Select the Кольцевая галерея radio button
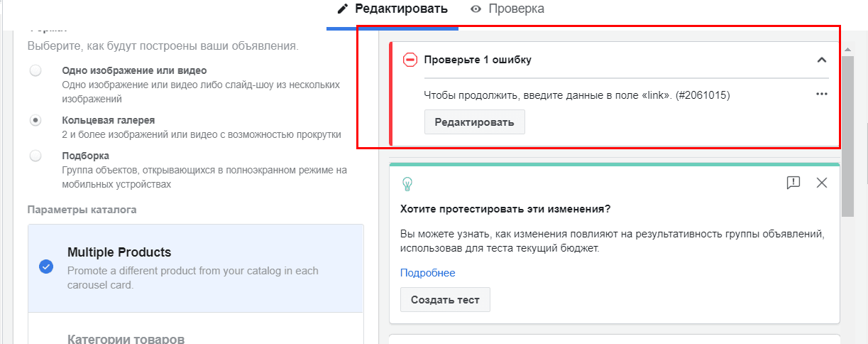The height and width of the screenshot is (344, 868). pos(35,120)
